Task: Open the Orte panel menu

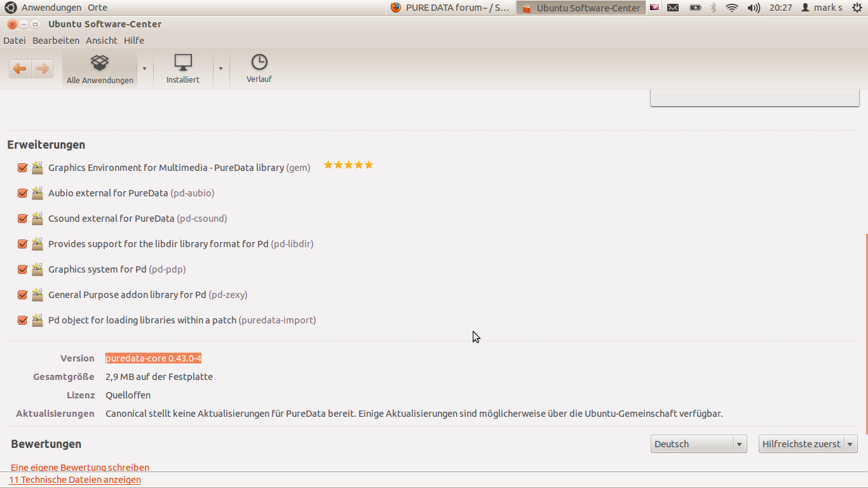Action: 97,8
